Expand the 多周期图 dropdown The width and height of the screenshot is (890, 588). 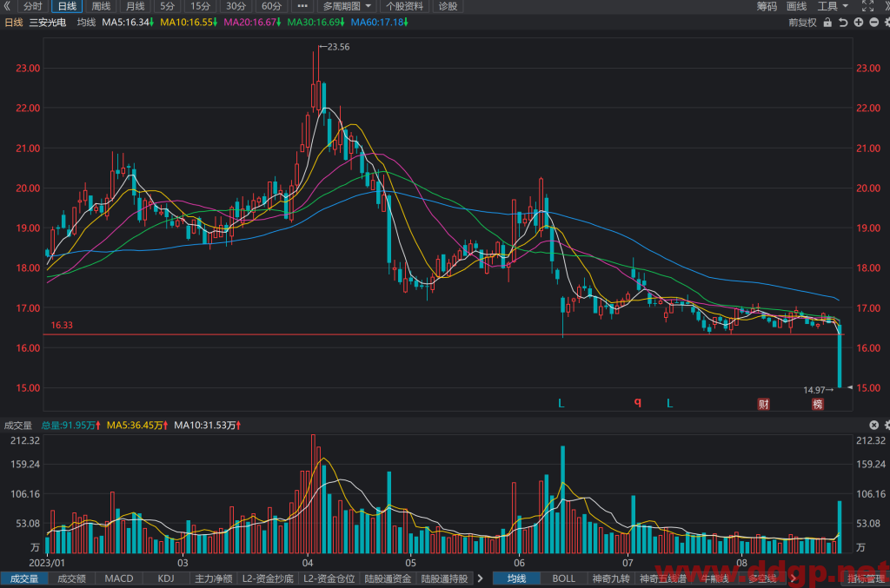click(x=347, y=6)
